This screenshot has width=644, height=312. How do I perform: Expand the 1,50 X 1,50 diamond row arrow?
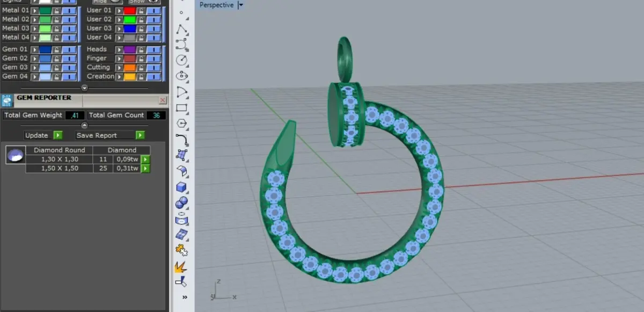pyautogui.click(x=145, y=169)
